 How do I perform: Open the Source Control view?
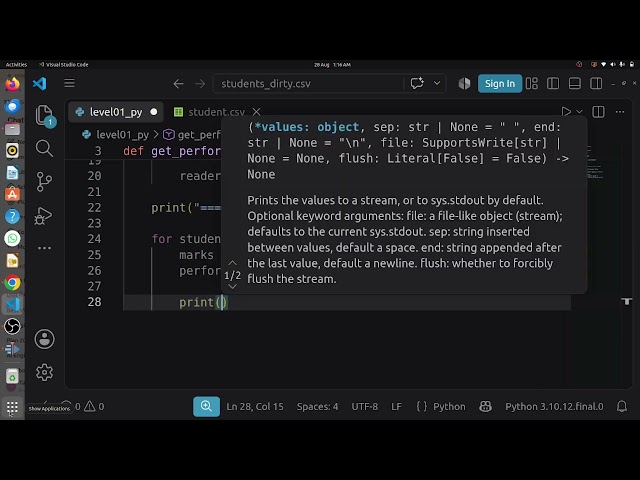44,182
